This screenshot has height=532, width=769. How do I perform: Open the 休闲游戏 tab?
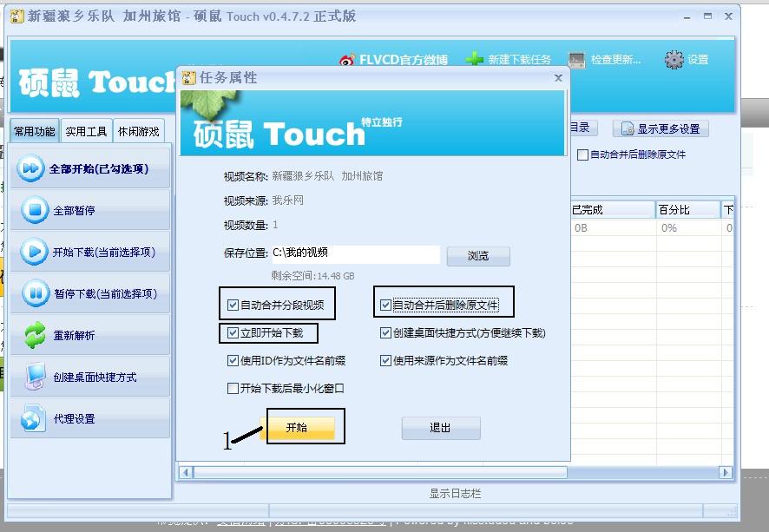pyautogui.click(x=139, y=131)
